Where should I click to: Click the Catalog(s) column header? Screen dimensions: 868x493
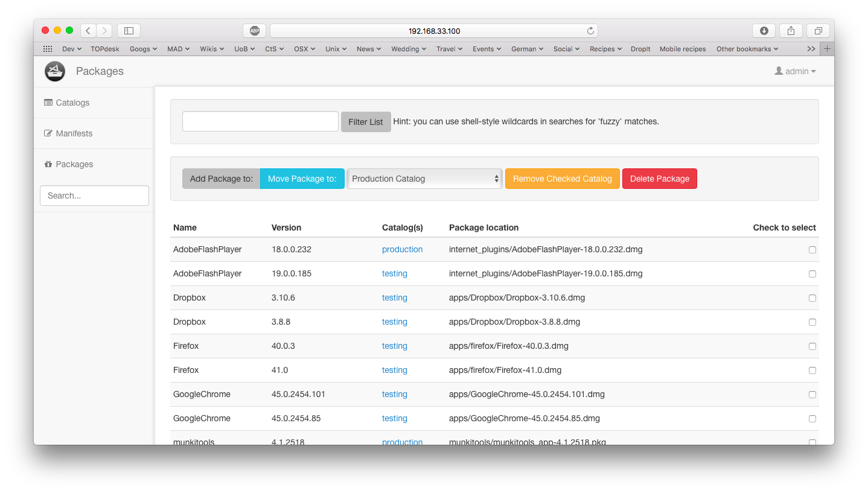pos(403,227)
